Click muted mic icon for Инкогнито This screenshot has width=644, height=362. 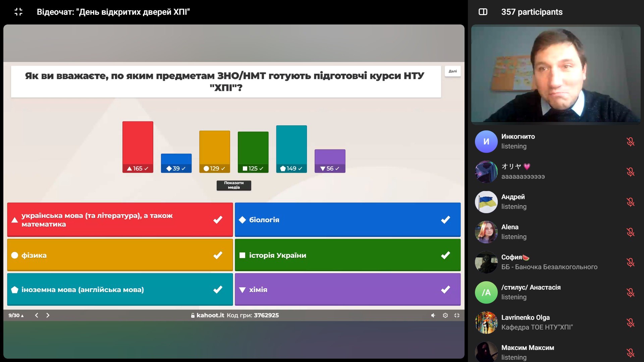[631, 141]
